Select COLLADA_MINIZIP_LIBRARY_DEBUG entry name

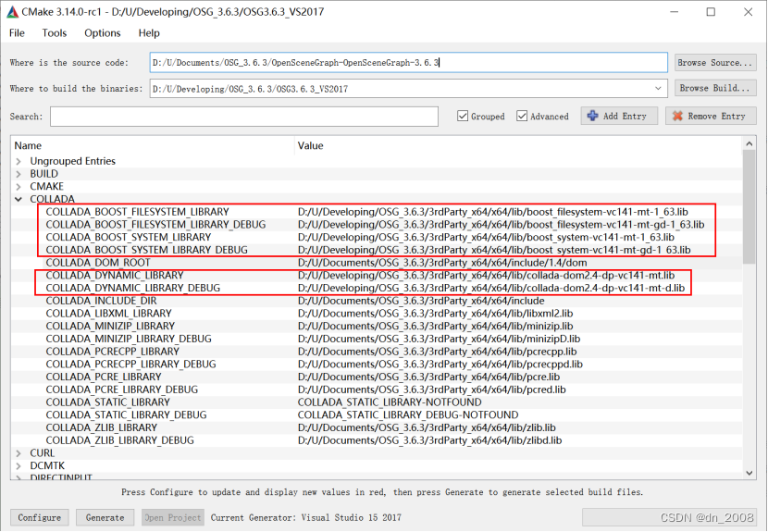pos(129,339)
